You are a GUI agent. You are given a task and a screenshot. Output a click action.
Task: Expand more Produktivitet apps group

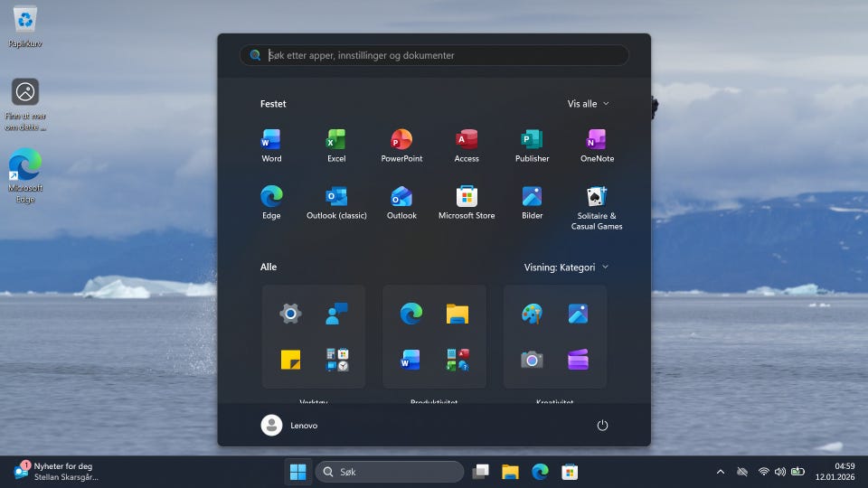(x=458, y=360)
